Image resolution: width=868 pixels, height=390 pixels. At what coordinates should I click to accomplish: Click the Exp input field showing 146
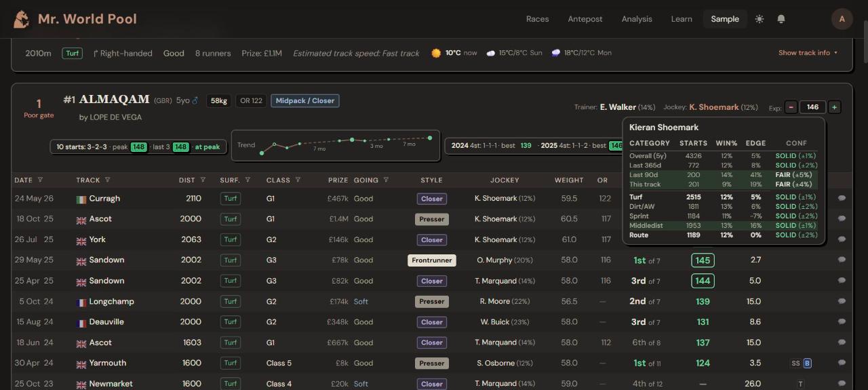click(812, 107)
